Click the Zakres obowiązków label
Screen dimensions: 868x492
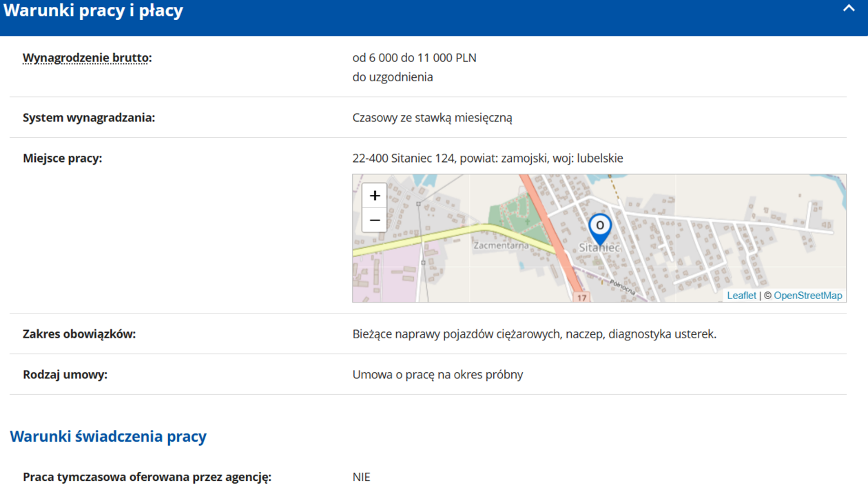point(79,334)
